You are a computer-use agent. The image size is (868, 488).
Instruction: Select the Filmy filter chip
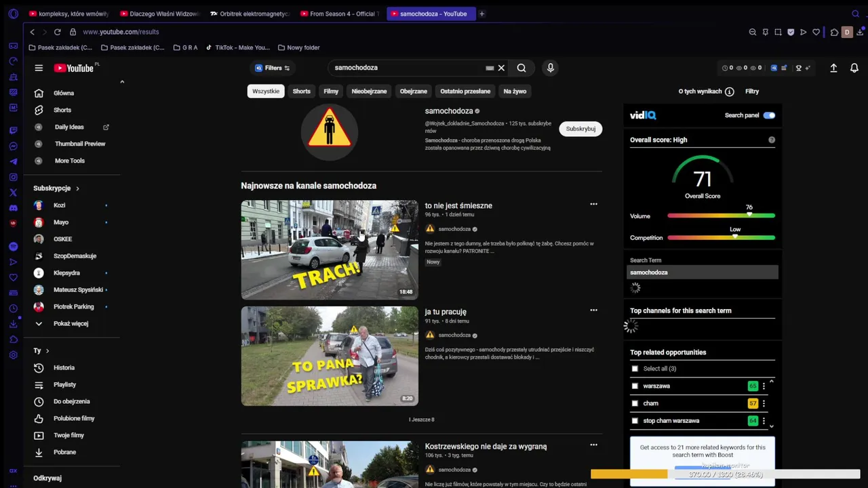[x=331, y=91]
